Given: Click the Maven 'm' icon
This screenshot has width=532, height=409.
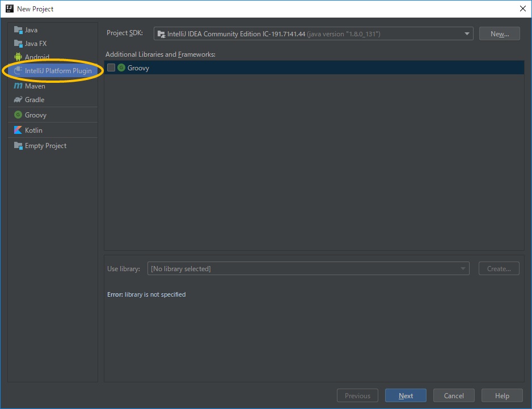Looking at the screenshot, I should (18, 86).
